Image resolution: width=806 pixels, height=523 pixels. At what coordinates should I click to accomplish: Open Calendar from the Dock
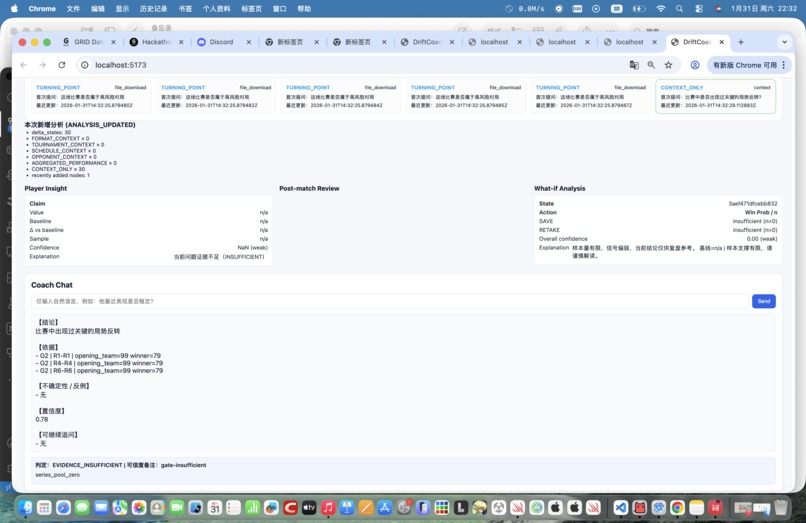click(214, 508)
